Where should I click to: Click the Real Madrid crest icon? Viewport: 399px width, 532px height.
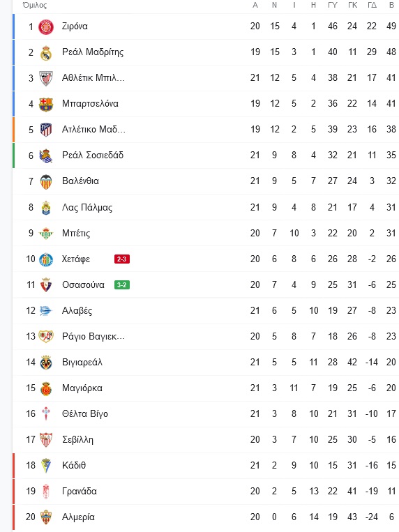pyautogui.click(x=46, y=52)
